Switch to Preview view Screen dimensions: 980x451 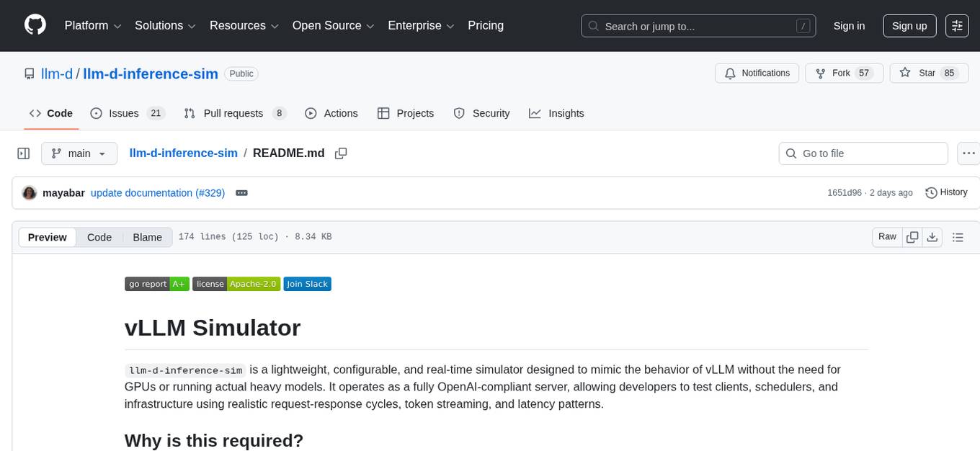click(48, 237)
